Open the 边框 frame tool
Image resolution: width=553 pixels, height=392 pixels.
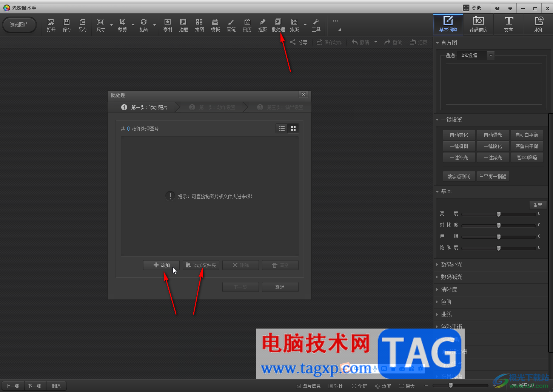[183, 25]
